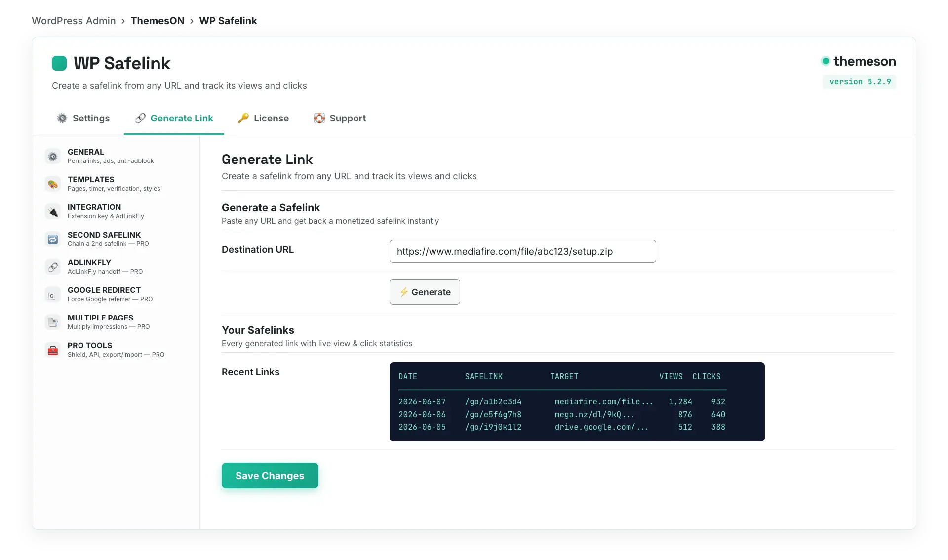
Task: Click the Recent Links label
Action: point(250,372)
